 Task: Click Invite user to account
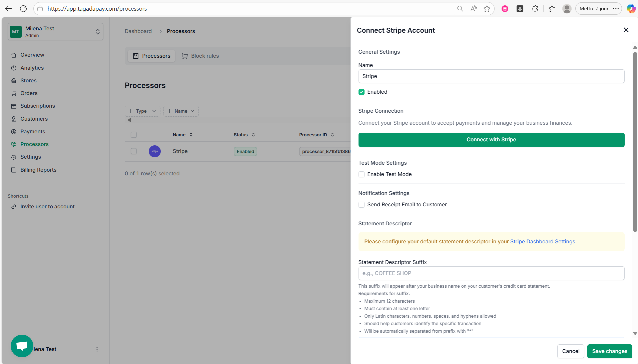(x=47, y=207)
